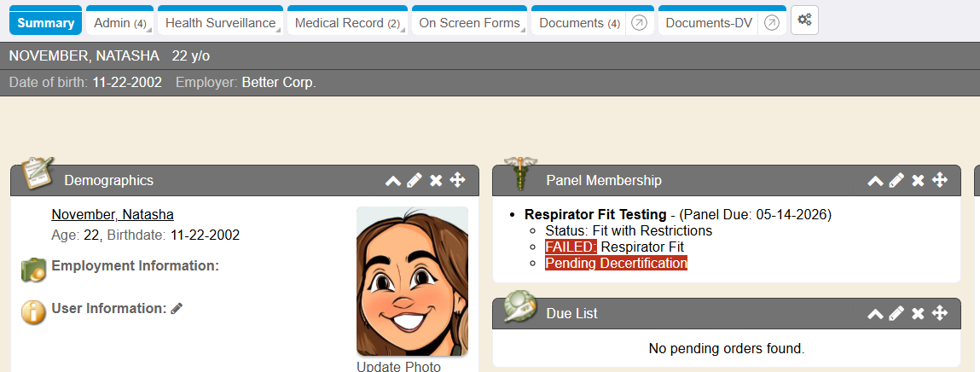Screen dimensions: 980x372
Task: Click the Update Photo link
Action: click(398, 366)
